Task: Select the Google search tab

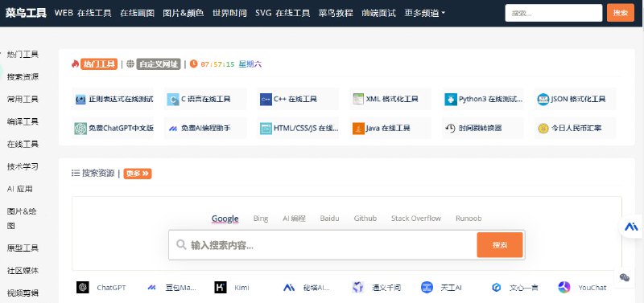Action: (225, 219)
